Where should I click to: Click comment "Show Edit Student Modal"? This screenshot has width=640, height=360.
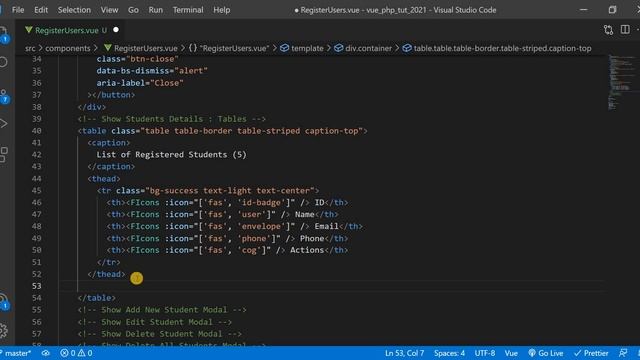click(155, 322)
